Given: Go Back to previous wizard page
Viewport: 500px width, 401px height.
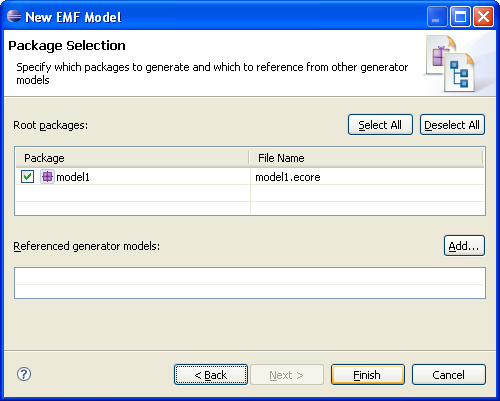Looking at the screenshot, I should tap(211, 375).
